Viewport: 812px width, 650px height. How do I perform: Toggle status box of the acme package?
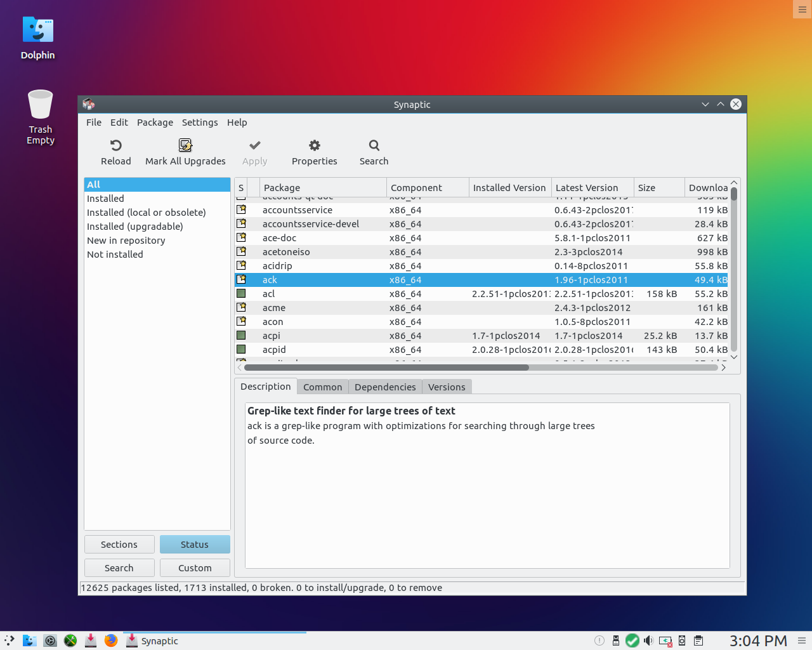241,307
